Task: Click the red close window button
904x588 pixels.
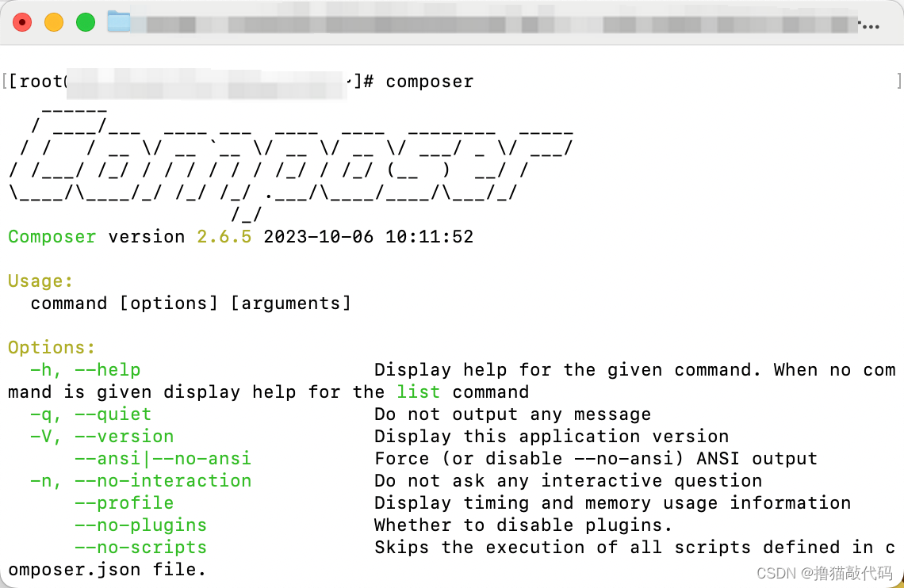Action: tap(22, 22)
